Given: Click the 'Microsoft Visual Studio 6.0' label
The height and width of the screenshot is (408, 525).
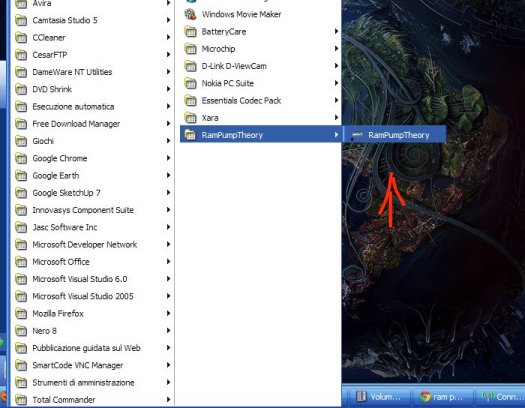Looking at the screenshot, I should click(x=80, y=279).
